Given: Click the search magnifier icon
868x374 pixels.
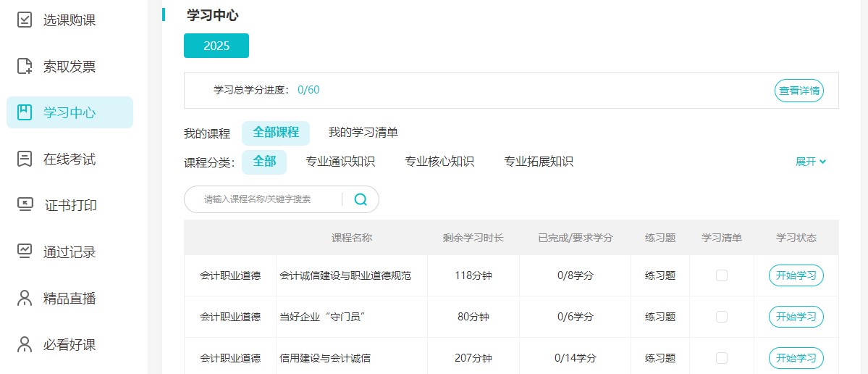Looking at the screenshot, I should coord(361,199).
